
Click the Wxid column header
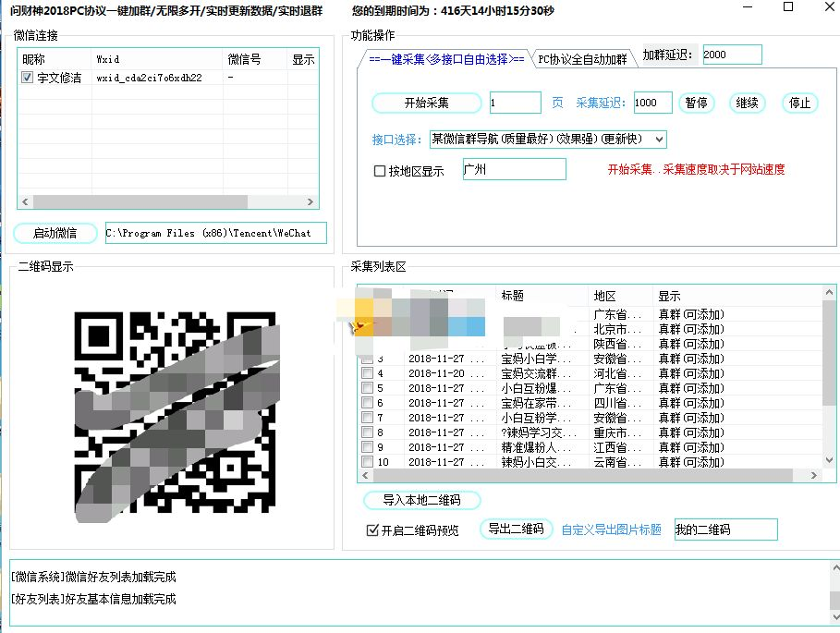click(x=156, y=59)
